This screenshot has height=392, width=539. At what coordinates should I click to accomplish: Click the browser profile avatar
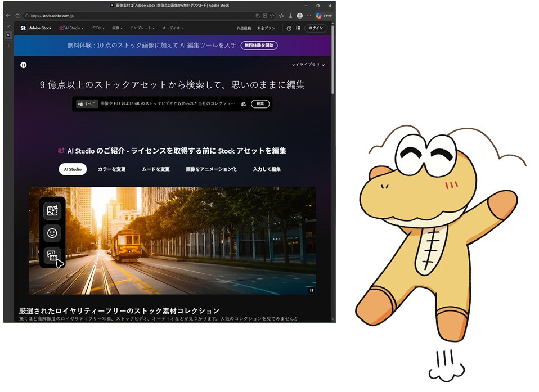300,16
